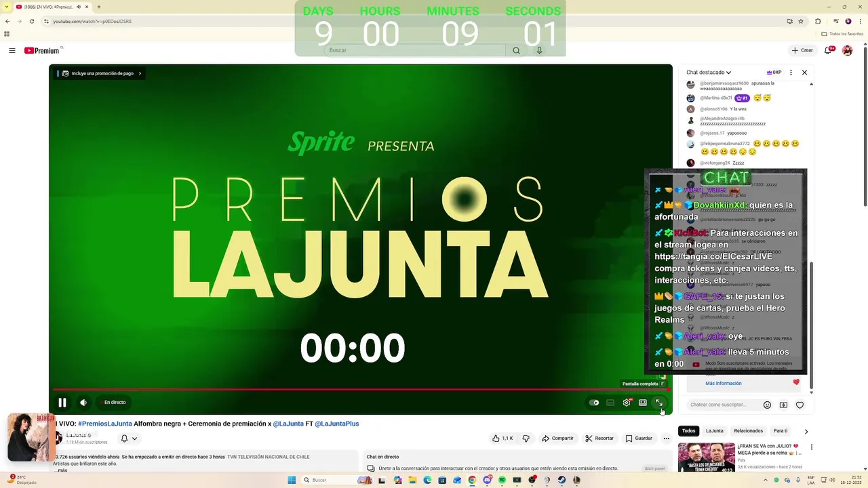Image resolution: width=868 pixels, height=488 pixels.
Task: Like the video with thumbs up
Action: [502, 439]
